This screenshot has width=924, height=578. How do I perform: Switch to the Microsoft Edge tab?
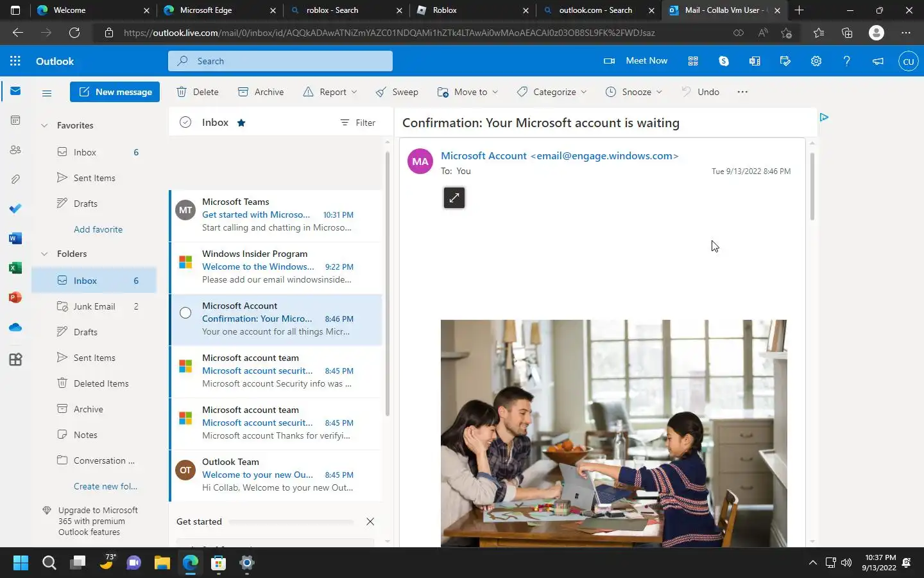click(220, 10)
